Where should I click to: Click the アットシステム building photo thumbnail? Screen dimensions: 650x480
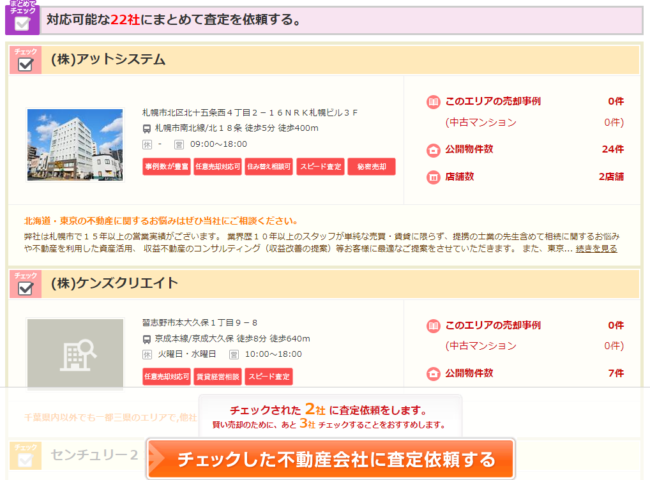click(x=75, y=145)
